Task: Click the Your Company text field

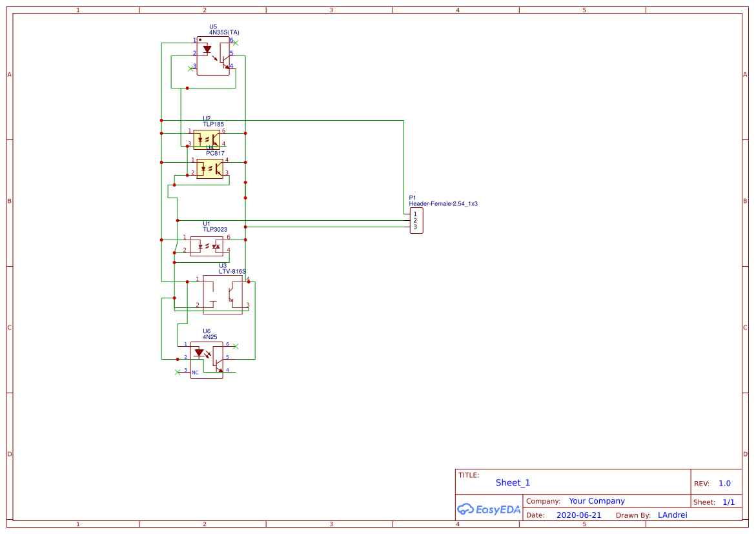Action: coord(597,500)
